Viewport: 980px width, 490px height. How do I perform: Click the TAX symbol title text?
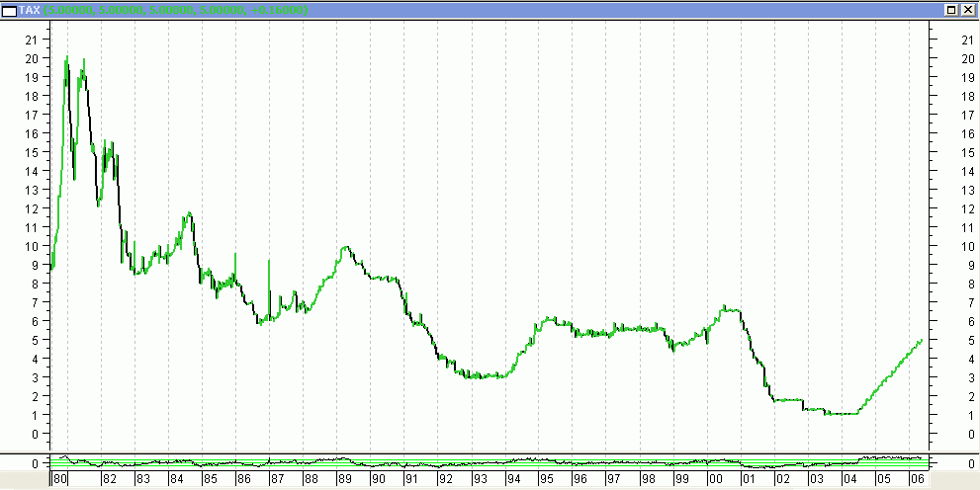tap(30, 11)
